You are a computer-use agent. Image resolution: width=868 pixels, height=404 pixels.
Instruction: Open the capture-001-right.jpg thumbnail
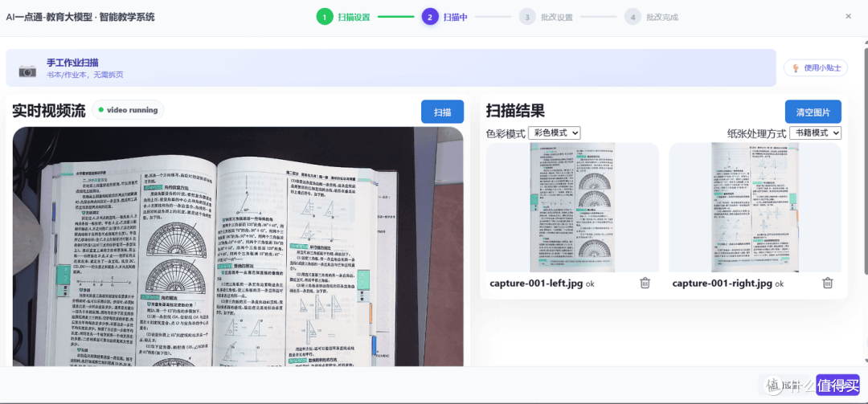click(755, 207)
